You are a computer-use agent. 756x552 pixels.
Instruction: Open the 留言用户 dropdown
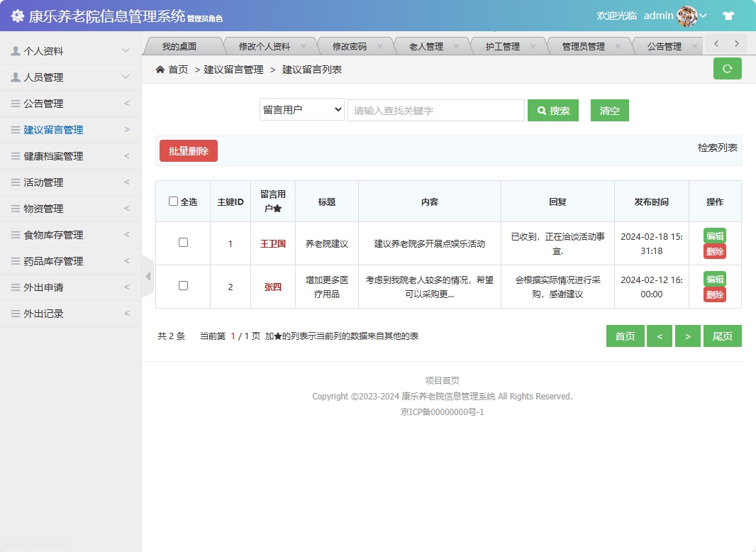[301, 110]
